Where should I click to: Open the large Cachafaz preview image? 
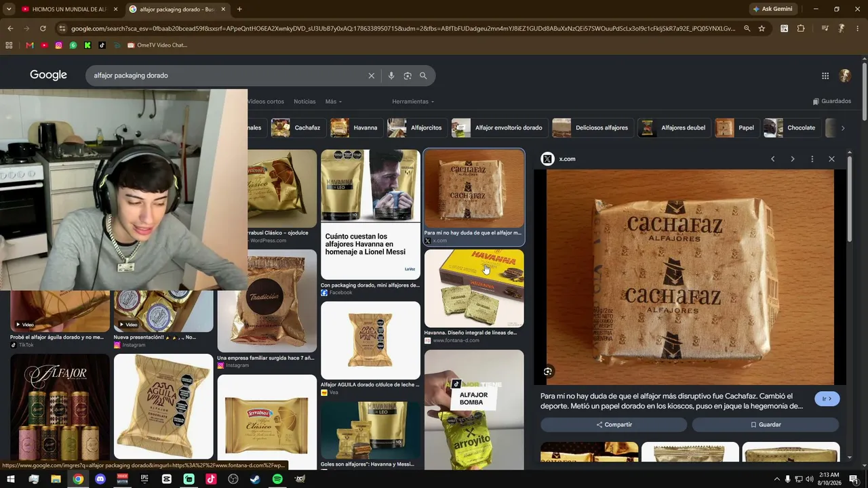click(x=690, y=277)
